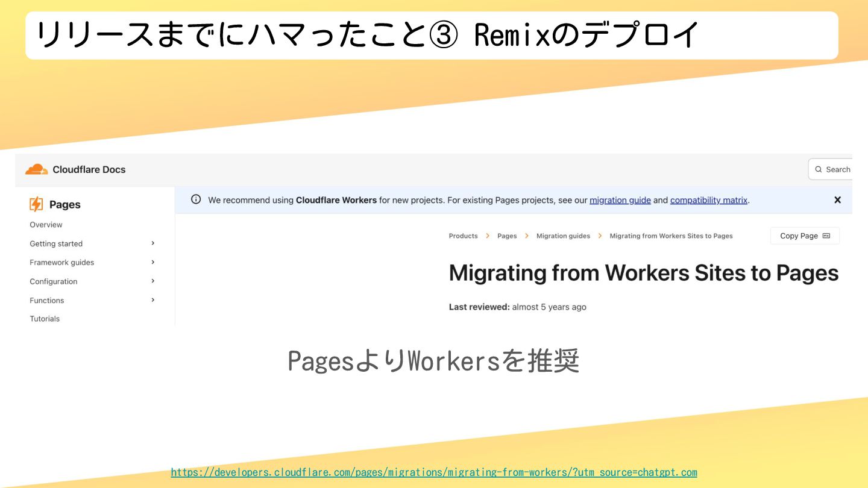
Task: Go to Products breadcrumb
Action: [x=464, y=236]
